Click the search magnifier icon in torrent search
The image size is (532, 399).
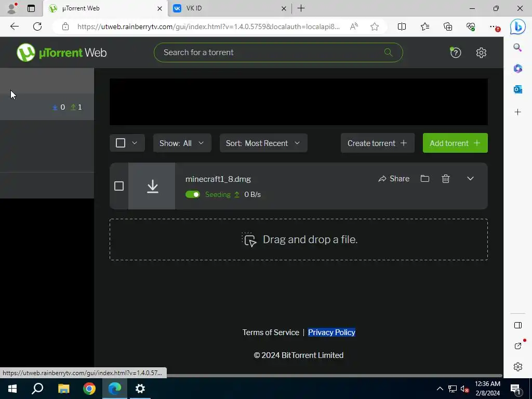[388, 52]
